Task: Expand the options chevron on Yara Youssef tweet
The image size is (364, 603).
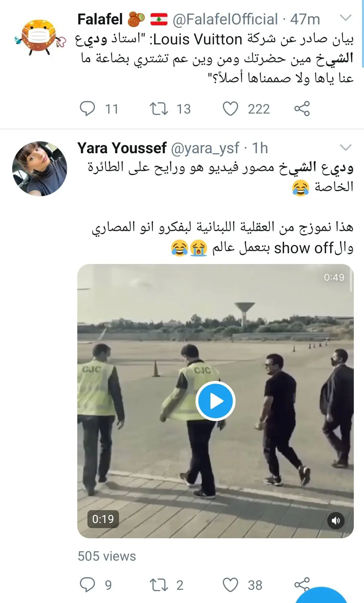Action: pos(345,147)
